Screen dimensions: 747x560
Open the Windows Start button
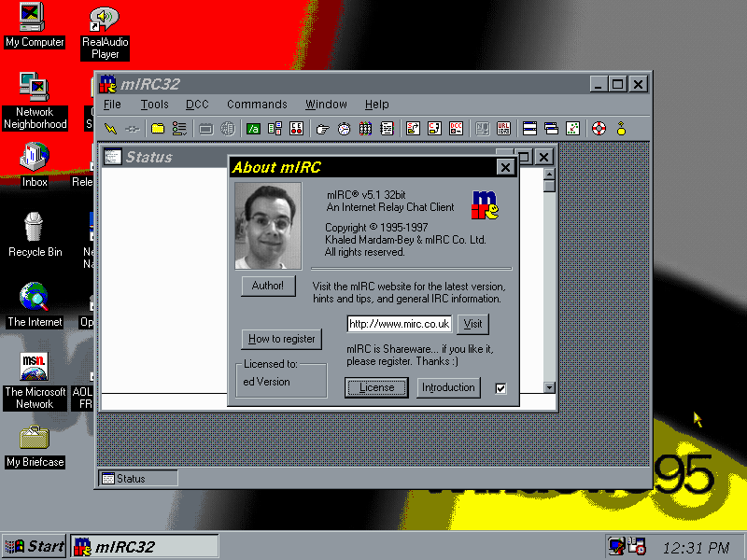click(35, 546)
